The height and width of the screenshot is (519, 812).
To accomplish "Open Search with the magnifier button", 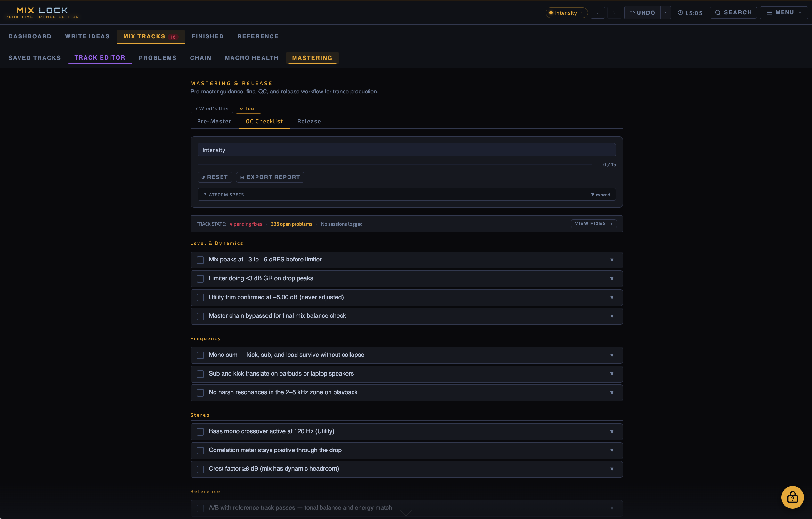I will click(x=733, y=13).
